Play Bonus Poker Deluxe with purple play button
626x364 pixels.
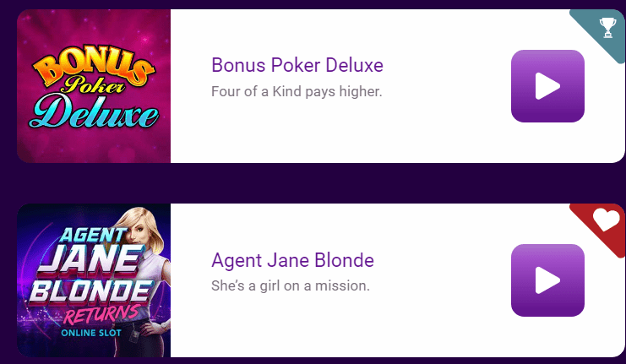[x=547, y=86]
